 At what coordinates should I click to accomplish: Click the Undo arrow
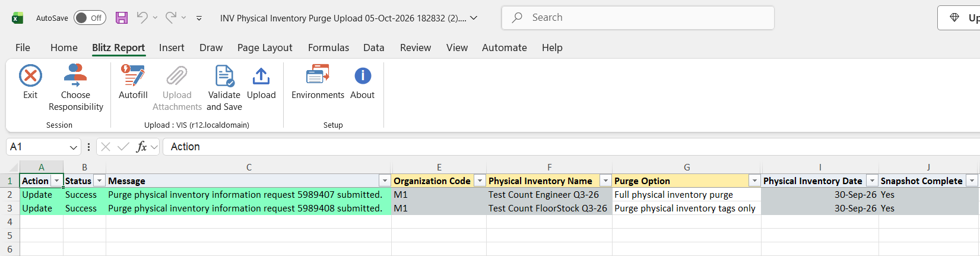coord(141,18)
